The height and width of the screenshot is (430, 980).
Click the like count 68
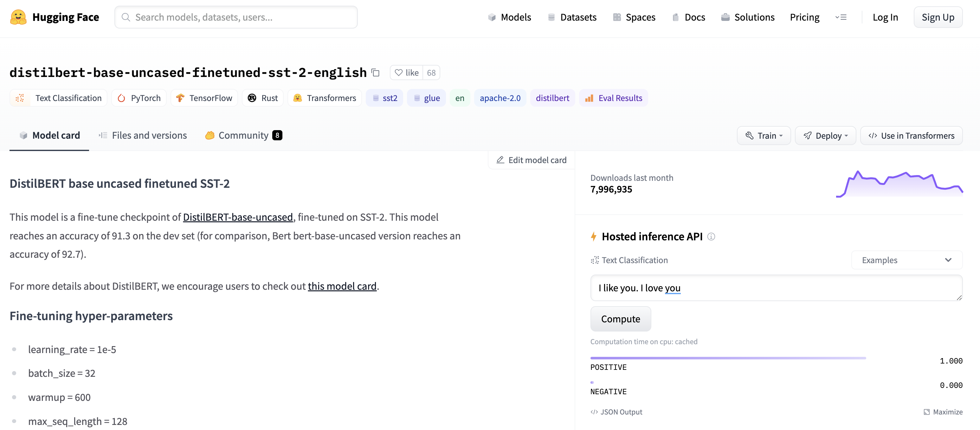(x=431, y=73)
